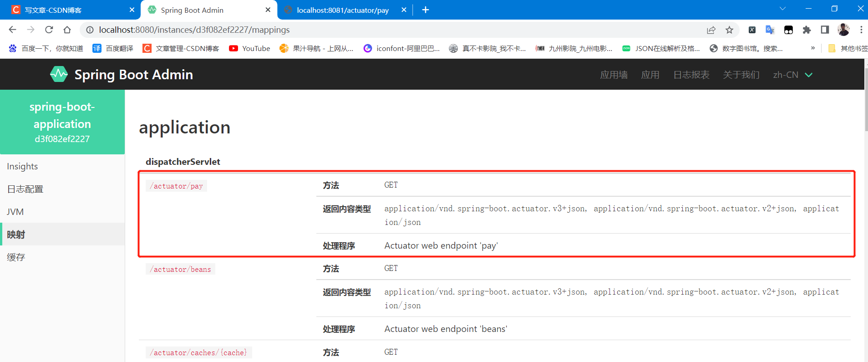Open the user profile avatar
The height and width of the screenshot is (362, 868).
pos(843,30)
